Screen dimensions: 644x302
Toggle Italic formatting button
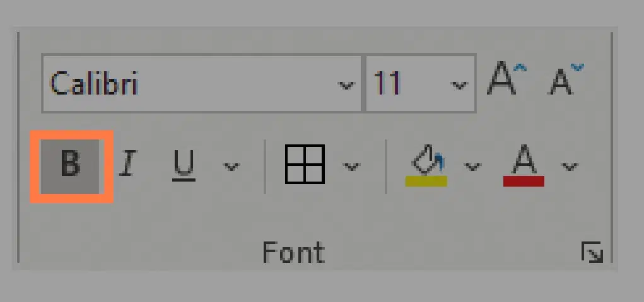coord(128,163)
